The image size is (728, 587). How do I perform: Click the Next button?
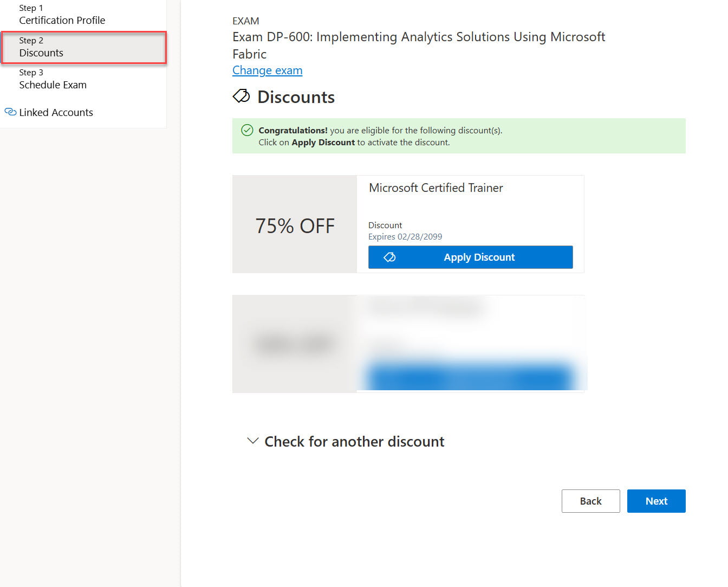(656, 501)
